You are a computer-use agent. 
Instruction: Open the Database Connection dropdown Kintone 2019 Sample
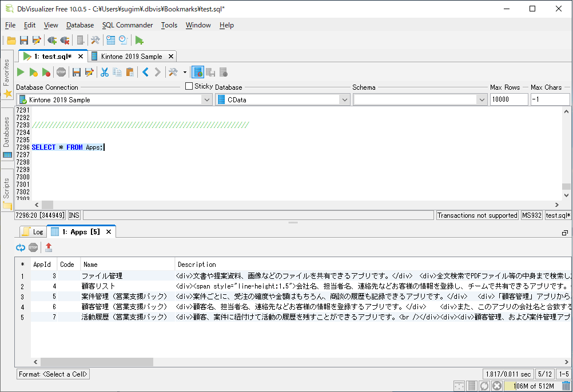114,99
